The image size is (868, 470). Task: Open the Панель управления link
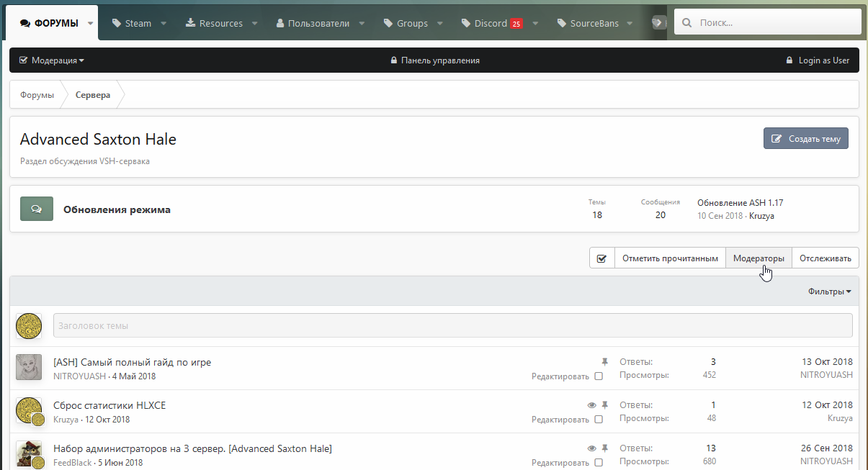tap(435, 60)
